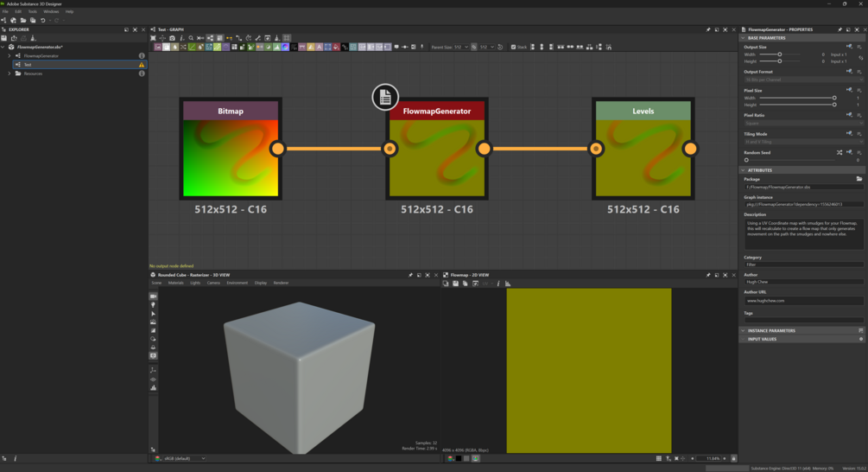Open the Help menu

click(69, 11)
